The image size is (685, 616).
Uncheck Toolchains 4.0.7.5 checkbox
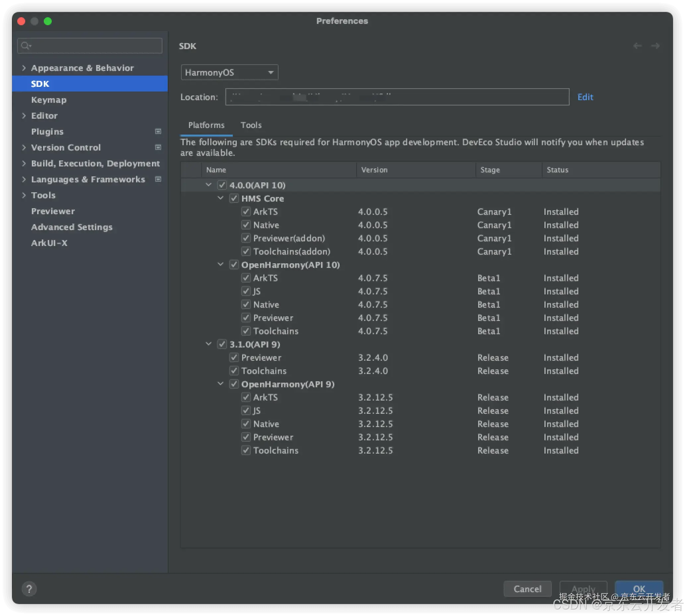click(x=246, y=331)
